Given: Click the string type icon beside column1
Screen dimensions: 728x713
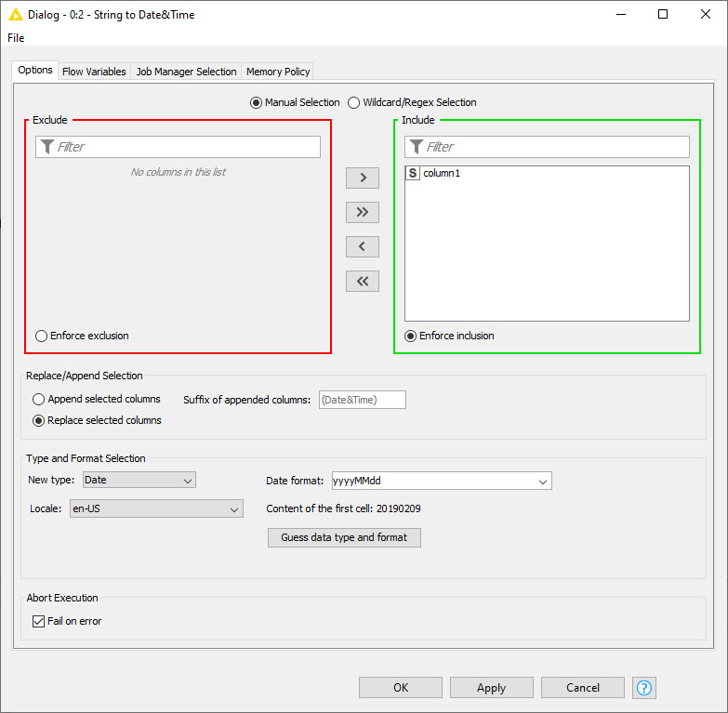Looking at the screenshot, I should point(414,174).
